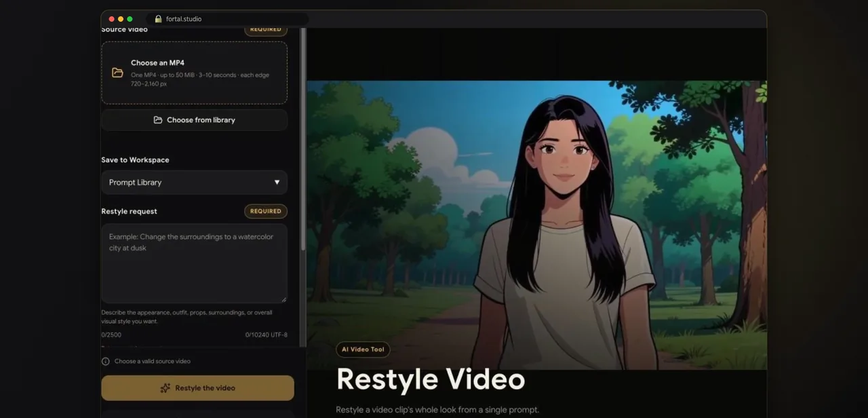The image size is (868, 418).
Task: Click 'Choose a valid source video' message
Action: click(x=153, y=362)
